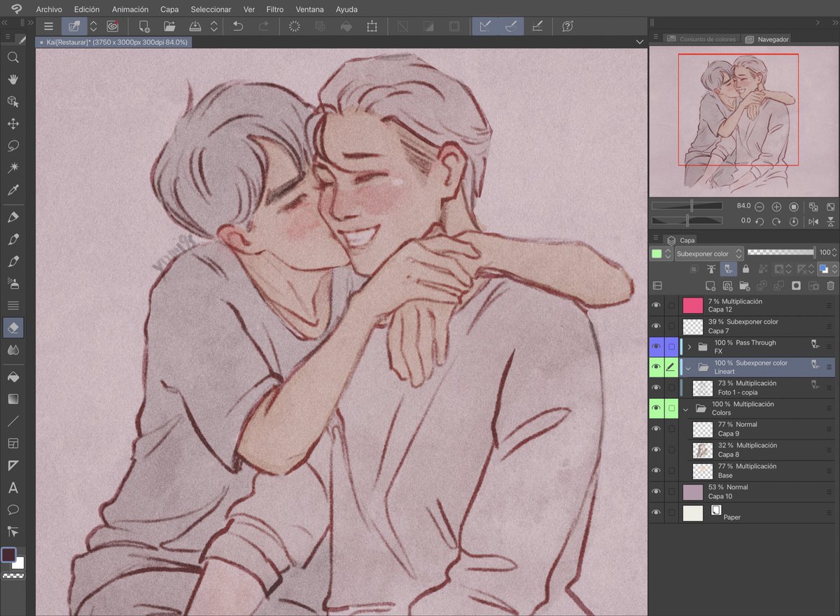Image resolution: width=840 pixels, height=616 pixels.
Task: Hide the Capa 12 layer
Action: (x=656, y=305)
